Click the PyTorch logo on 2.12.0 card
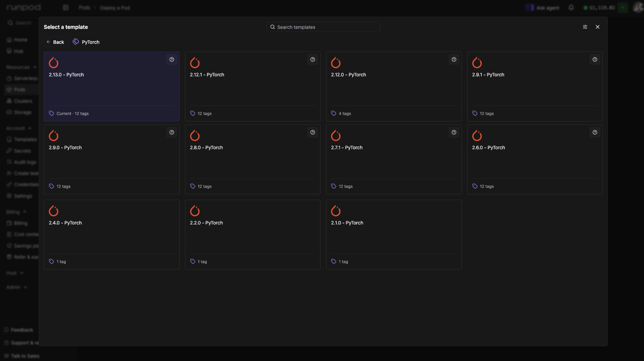Image resolution: width=644 pixels, height=361 pixels. tap(336, 63)
